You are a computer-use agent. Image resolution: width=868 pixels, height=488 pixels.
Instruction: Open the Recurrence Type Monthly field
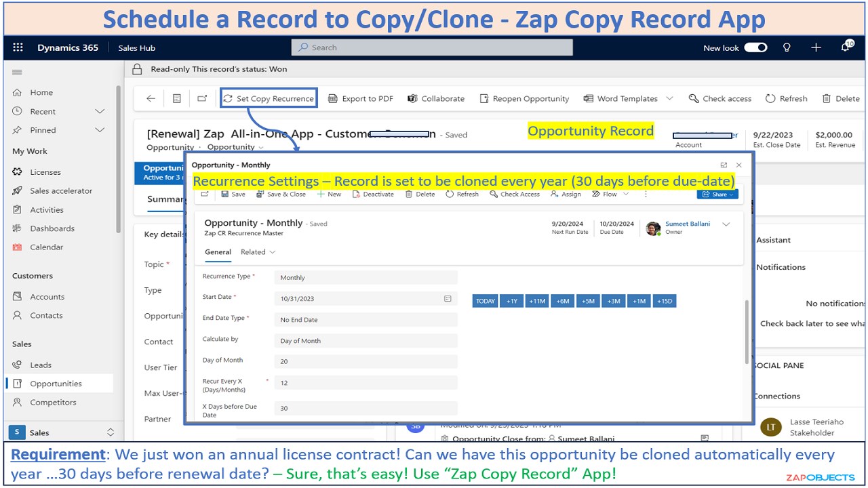coord(366,277)
